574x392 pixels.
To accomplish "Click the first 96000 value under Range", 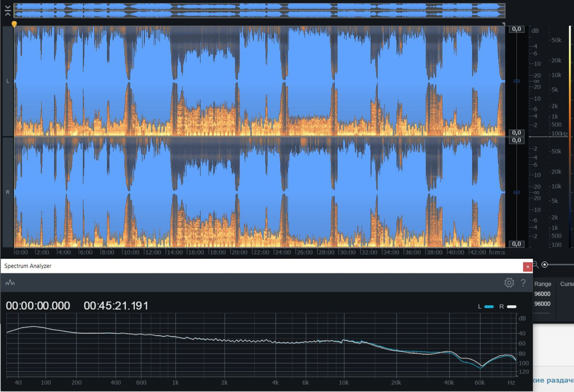I will pos(542,294).
